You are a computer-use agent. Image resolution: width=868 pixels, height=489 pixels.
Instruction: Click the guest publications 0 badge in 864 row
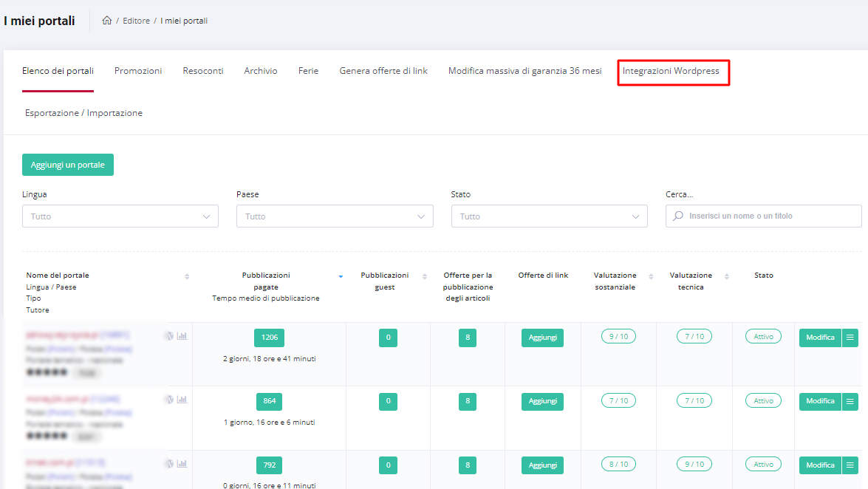click(388, 402)
